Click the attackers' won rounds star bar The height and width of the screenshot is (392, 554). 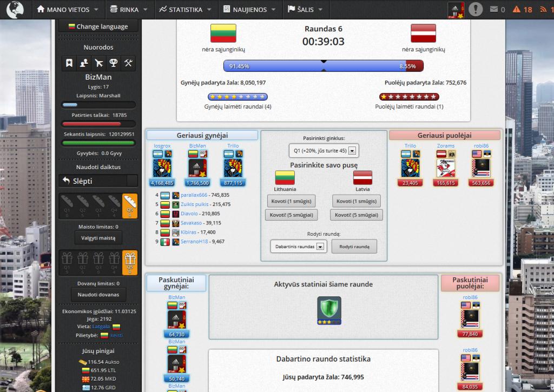click(409, 97)
